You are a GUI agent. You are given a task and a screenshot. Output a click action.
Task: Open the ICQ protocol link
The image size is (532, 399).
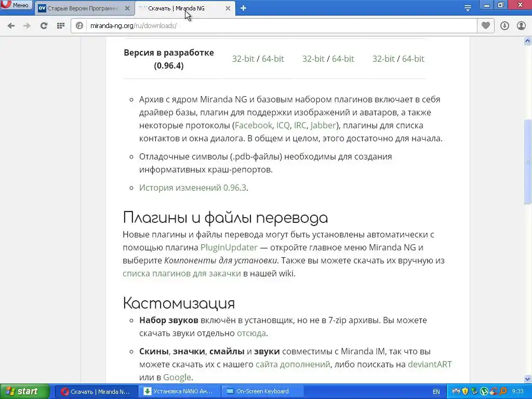(283, 126)
